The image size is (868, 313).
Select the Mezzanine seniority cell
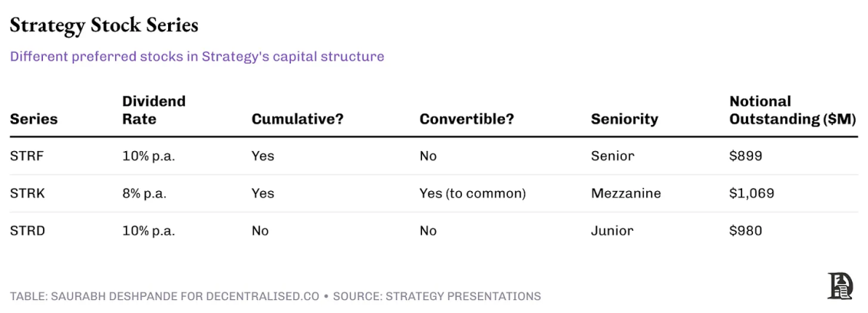click(x=625, y=193)
